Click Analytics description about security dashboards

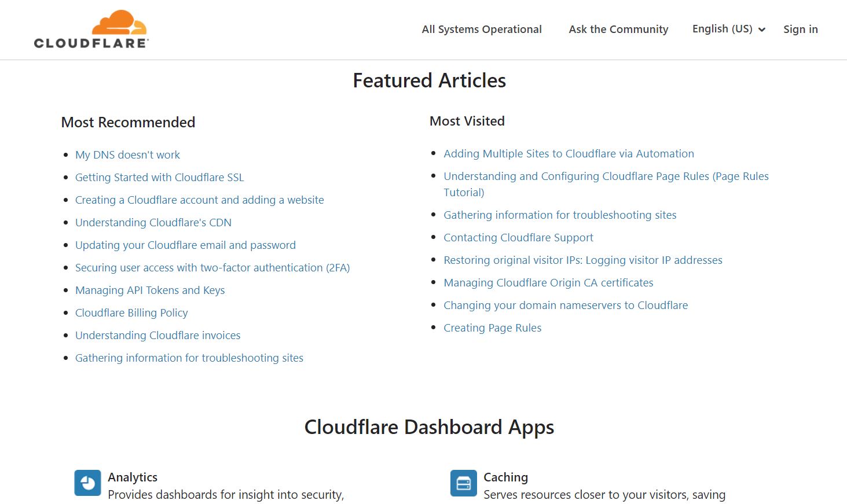tap(226, 495)
